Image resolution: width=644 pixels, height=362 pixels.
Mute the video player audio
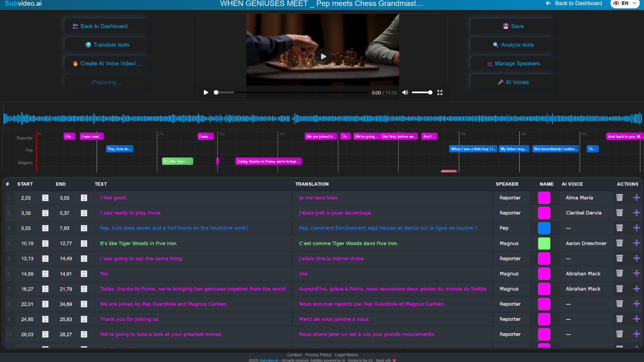[405, 93]
